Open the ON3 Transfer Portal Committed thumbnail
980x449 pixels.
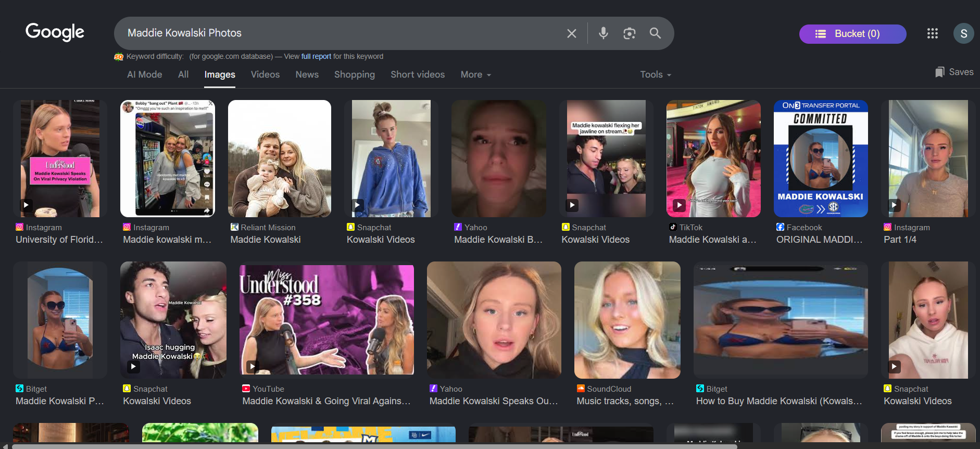[821, 158]
